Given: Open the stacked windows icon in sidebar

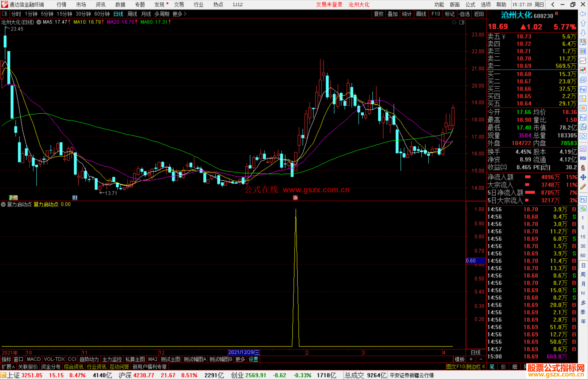Looking at the screenshot, I should tap(583, 80).
